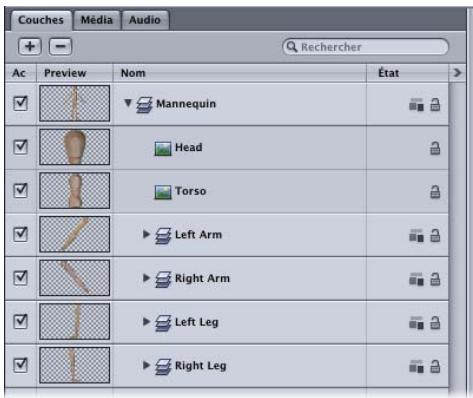The width and height of the screenshot is (473, 398).
Task: Click the Left Arm preview thumbnail
Action: [x=75, y=234]
